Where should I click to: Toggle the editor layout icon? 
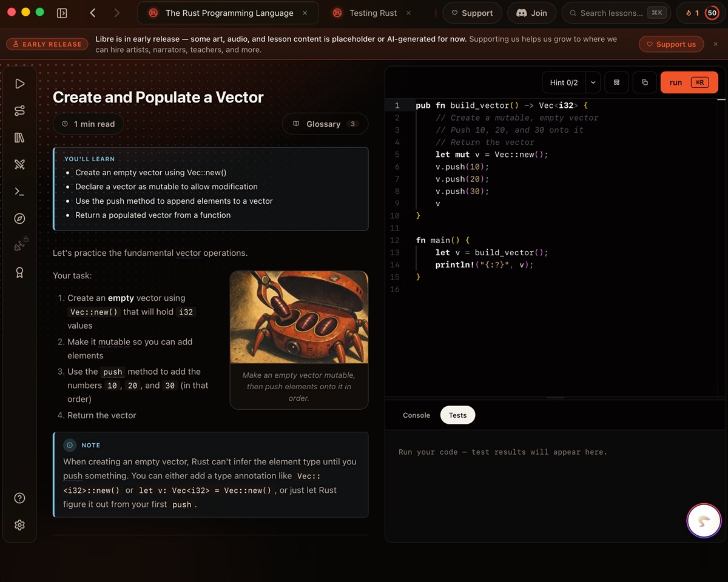(616, 82)
